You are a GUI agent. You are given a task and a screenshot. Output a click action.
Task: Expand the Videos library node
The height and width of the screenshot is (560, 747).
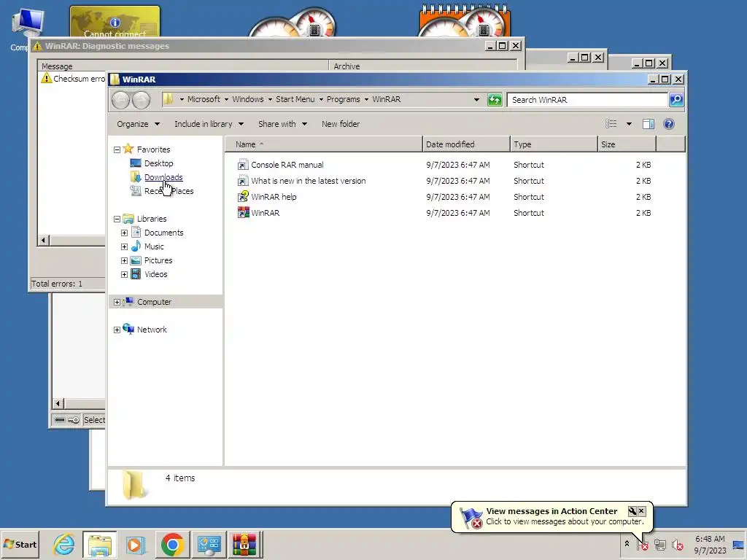(x=124, y=274)
